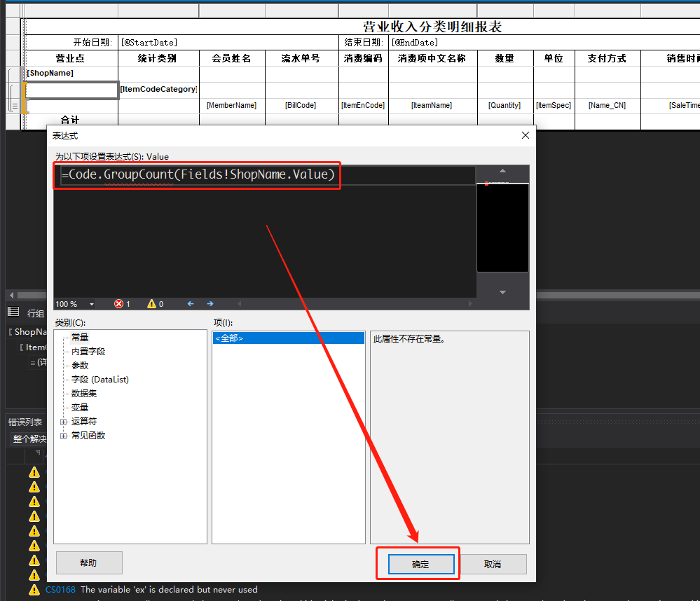Click the warning icon beside CS0168
Image resolution: width=700 pixels, height=601 pixels.
tap(34, 590)
